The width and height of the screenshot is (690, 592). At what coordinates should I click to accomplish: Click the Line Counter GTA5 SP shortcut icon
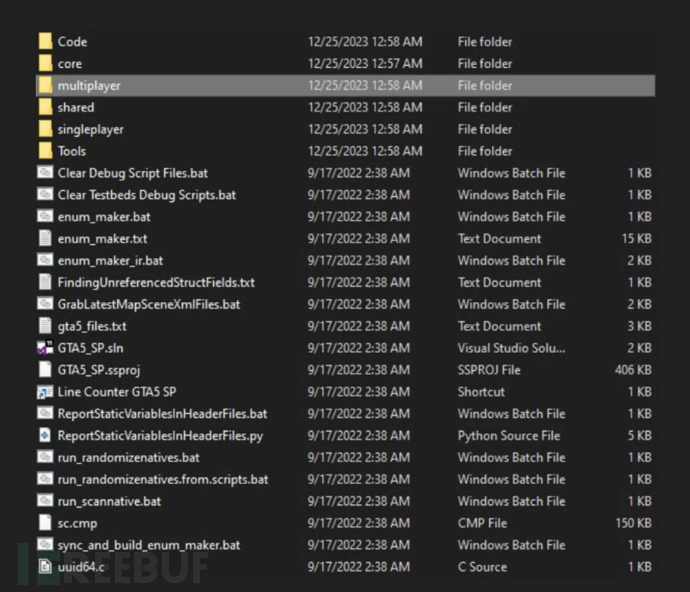pyautogui.click(x=45, y=392)
